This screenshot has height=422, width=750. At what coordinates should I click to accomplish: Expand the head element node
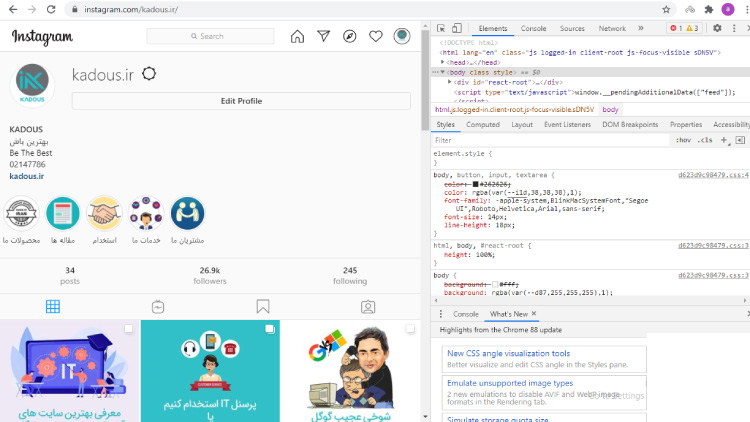point(444,62)
